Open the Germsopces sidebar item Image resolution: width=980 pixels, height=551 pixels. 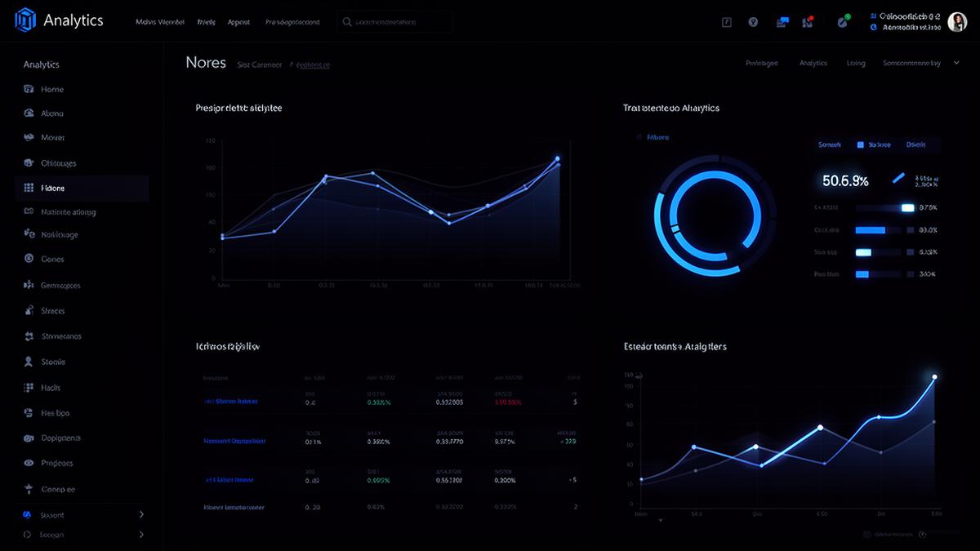51,286
